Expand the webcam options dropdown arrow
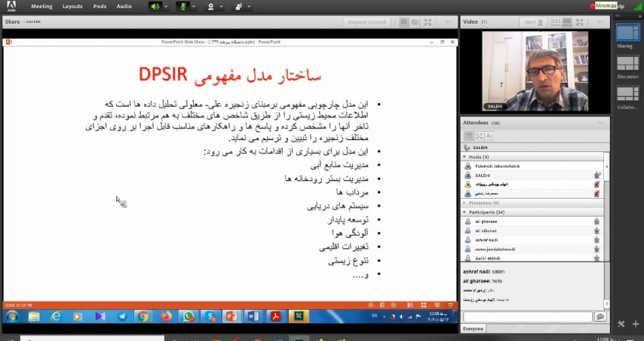This screenshot has height=341, width=644. [x=221, y=7]
